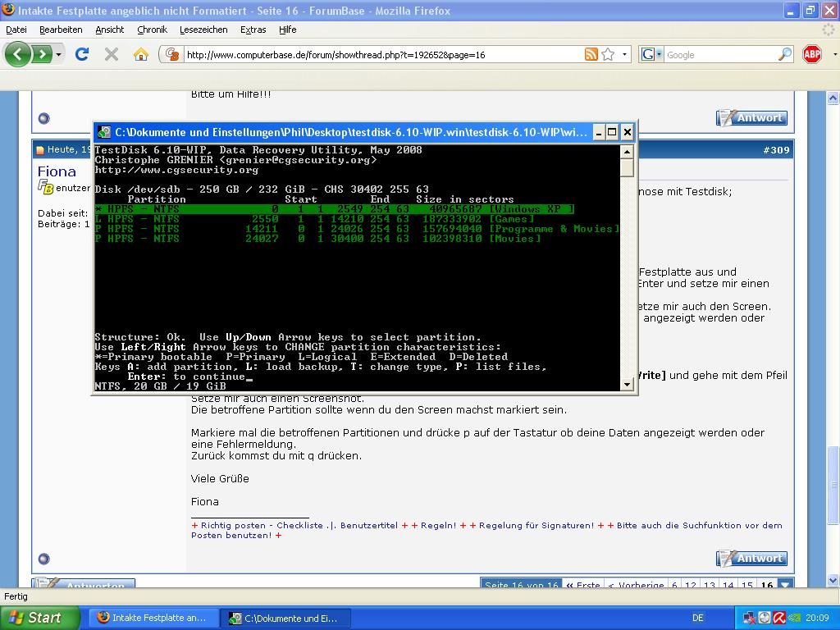The image size is (840, 630).
Task: Click inside the Google search box
Action: pos(720,55)
